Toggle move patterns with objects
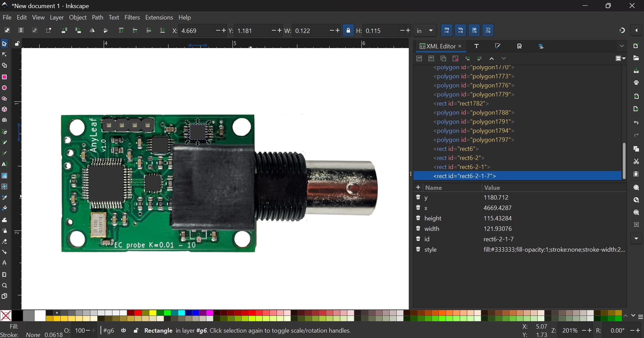Image resolution: width=644 pixels, height=338 pixels. (488, 31)
